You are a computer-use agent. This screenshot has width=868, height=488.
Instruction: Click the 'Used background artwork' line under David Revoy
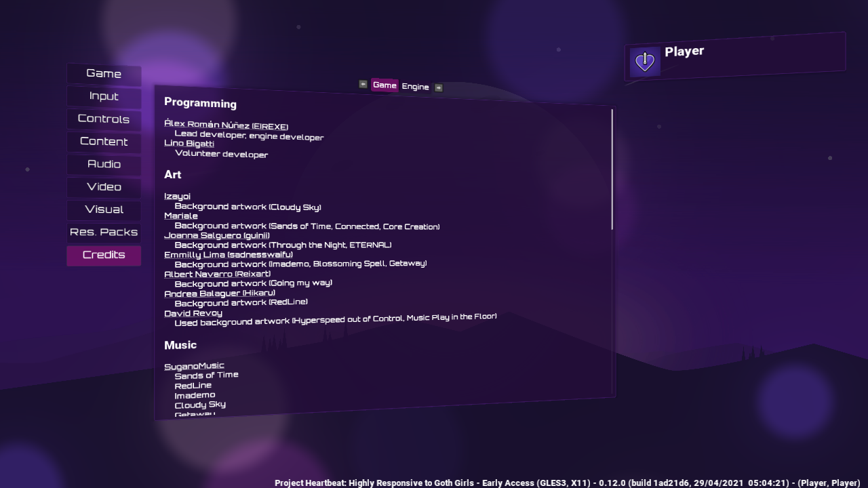336,319
